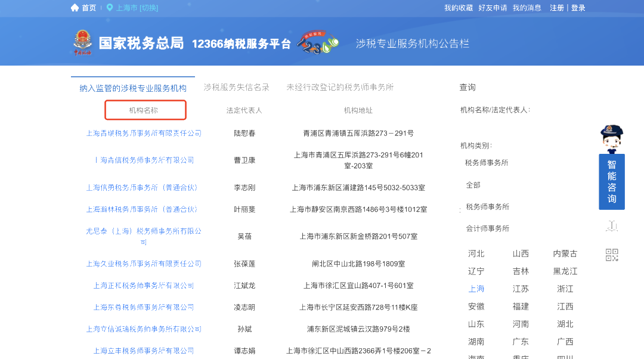Image resolution: width=644 pixels, height=359 pixels.
Task: Click the location pin next to 上海市
Action: pyautogui.click(x=109, y=8)
